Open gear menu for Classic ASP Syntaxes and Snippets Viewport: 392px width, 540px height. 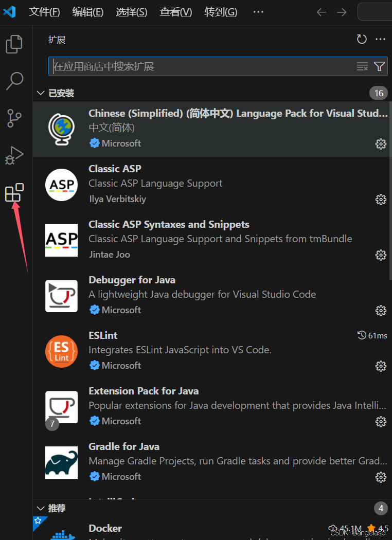[x=381, y=255]
